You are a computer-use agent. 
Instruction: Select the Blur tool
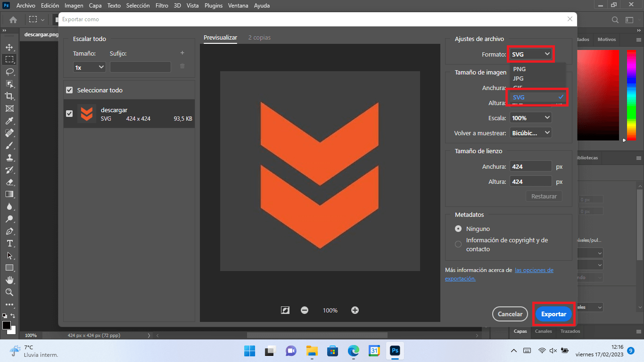tap(9, 206)
